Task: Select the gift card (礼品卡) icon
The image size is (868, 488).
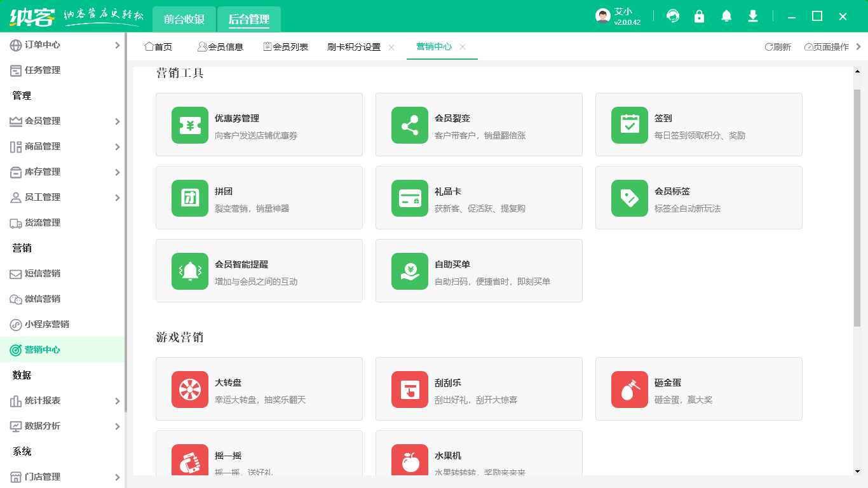Action: (x=409, y=198)
